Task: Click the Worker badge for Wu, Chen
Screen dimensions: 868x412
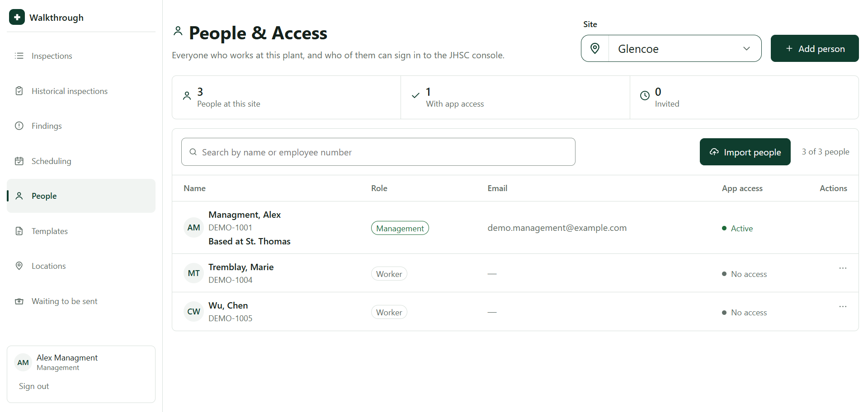Action: [389, 312]
